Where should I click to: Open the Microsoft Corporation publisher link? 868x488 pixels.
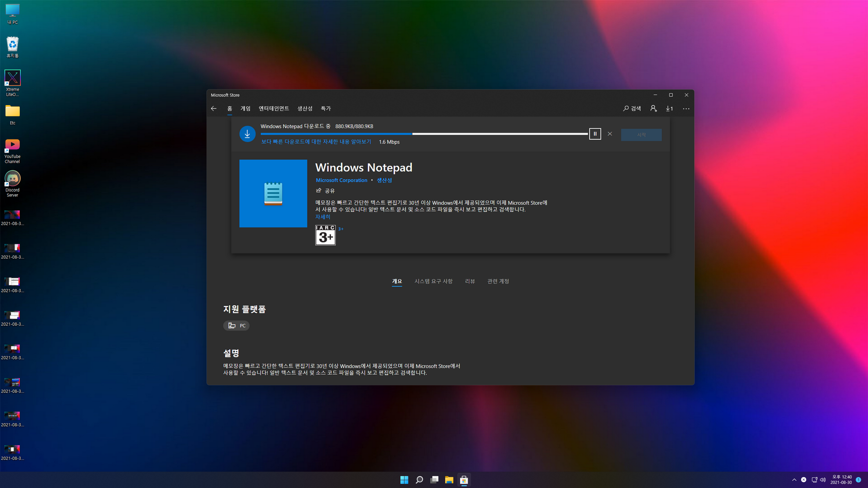tap(341, 180)
